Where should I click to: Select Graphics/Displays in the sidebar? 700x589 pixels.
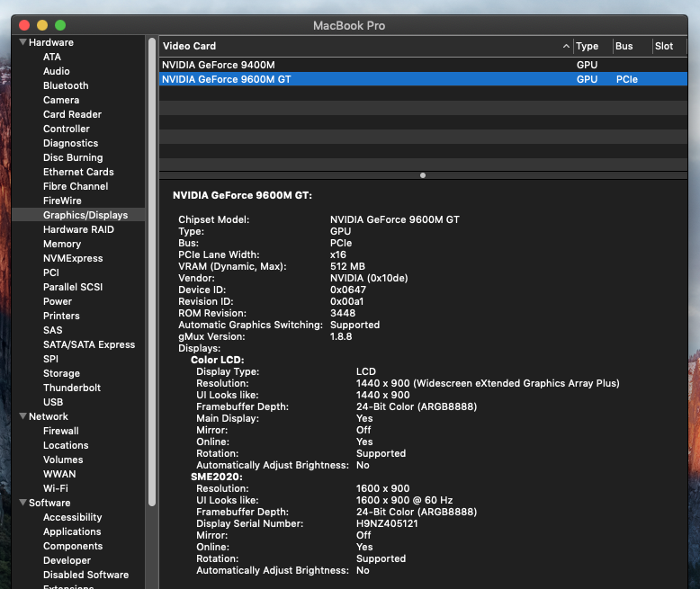coord(85,215)
